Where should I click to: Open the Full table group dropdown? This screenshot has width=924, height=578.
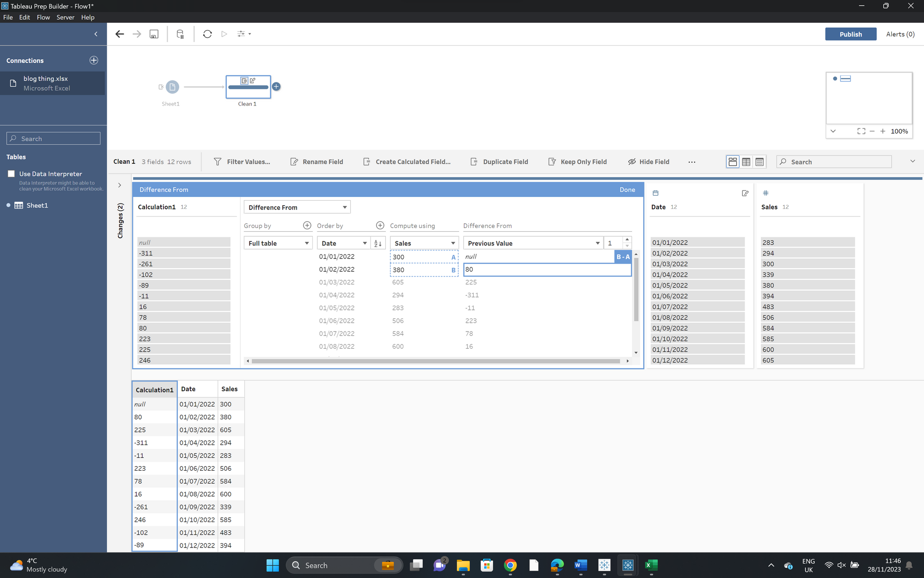point(278,243)
